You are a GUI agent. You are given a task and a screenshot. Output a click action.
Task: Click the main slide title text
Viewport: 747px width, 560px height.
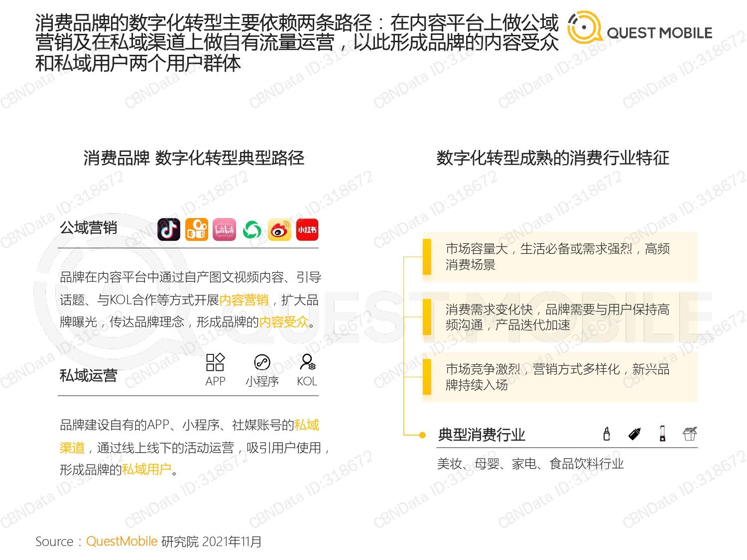297,43
